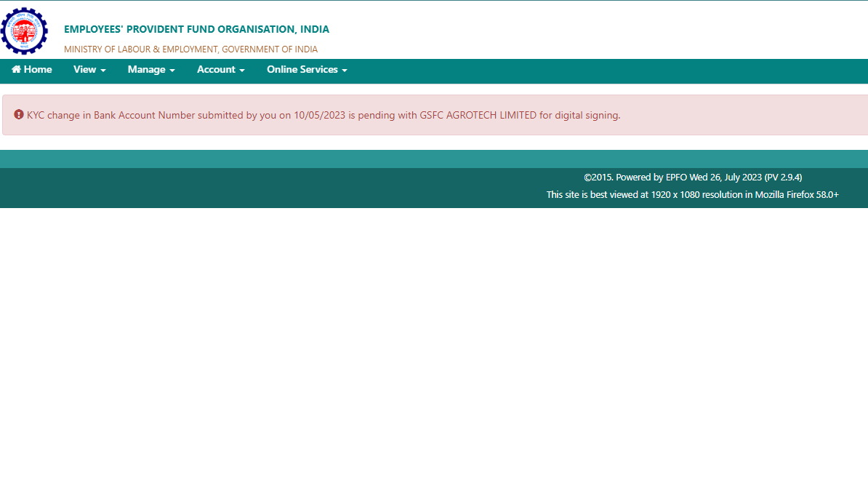Click the EPFO logo emblem
Viewport: 868px width, 494px height.
tap(25, 31)
